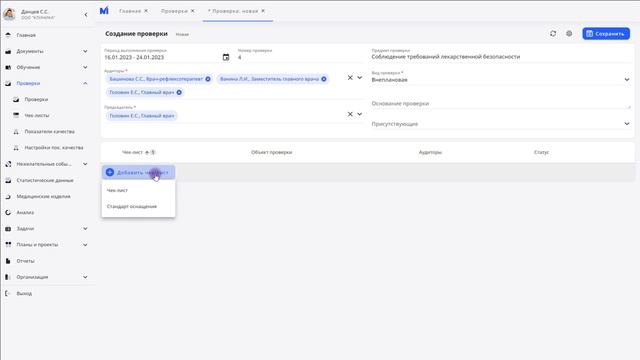The width and height of the screenshot is (640, 360).
Task: Collapse the sidebar with the back chevron
Action: tap(86, 15)
